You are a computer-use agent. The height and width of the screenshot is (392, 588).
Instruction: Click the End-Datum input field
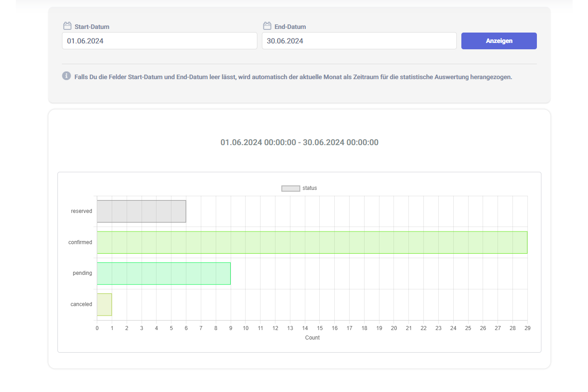[x=359, y=41]
